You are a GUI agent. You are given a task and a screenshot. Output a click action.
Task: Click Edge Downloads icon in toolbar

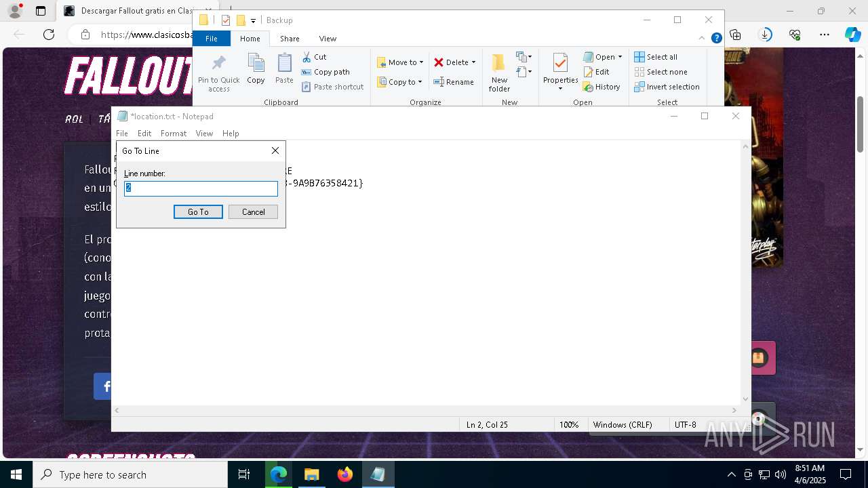[766, 35]
